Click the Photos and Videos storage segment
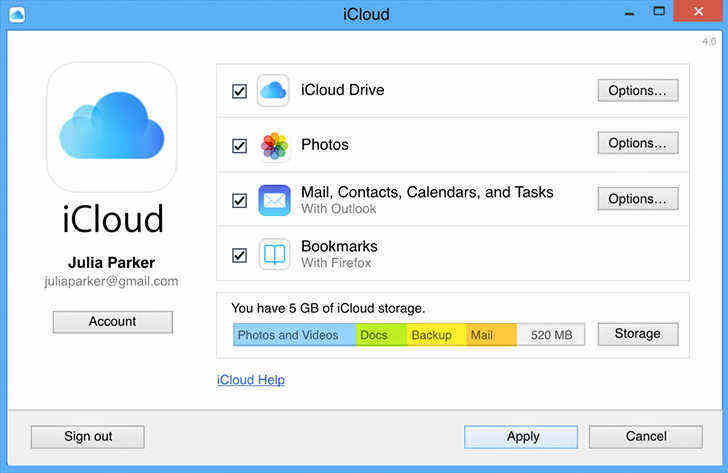Screen dimensions: 728x473 tap(294, 335)
